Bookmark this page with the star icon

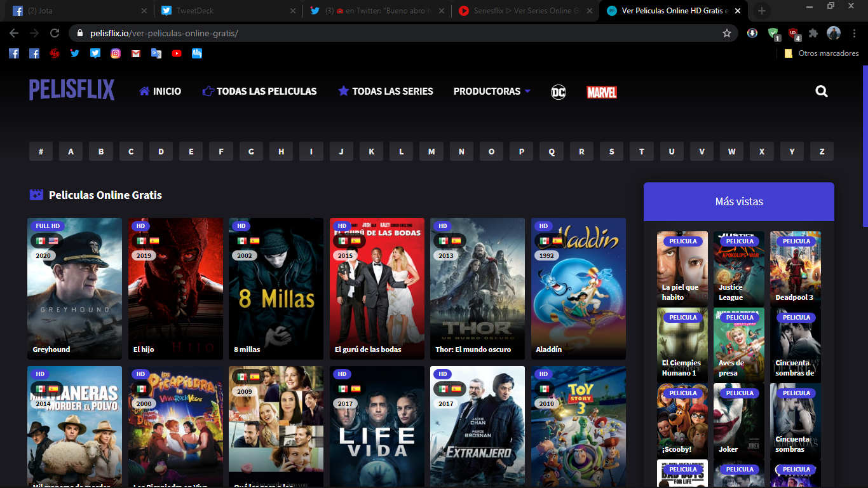click(727, 33)
